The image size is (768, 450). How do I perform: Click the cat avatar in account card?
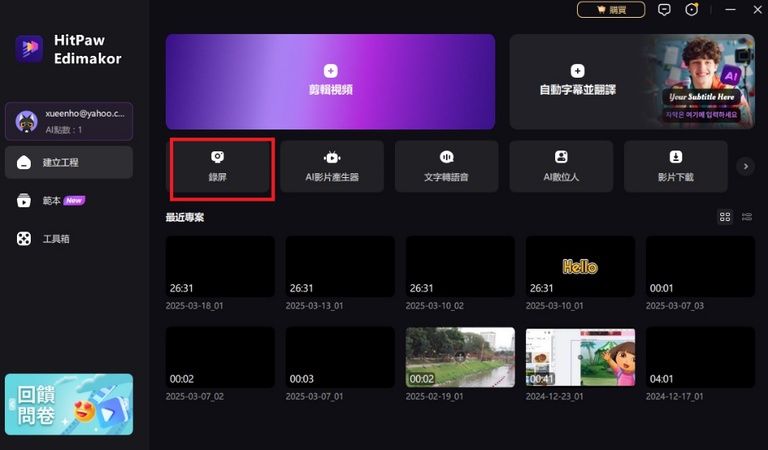26,121
